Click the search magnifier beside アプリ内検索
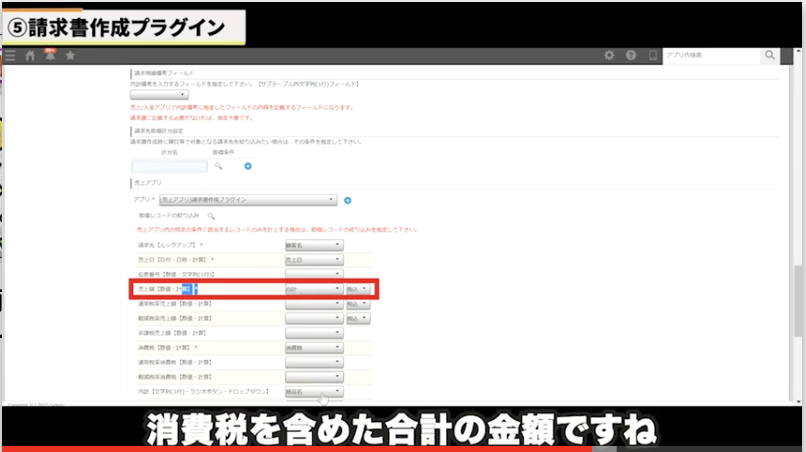806x452 pixels. click(x=769, y=56)
